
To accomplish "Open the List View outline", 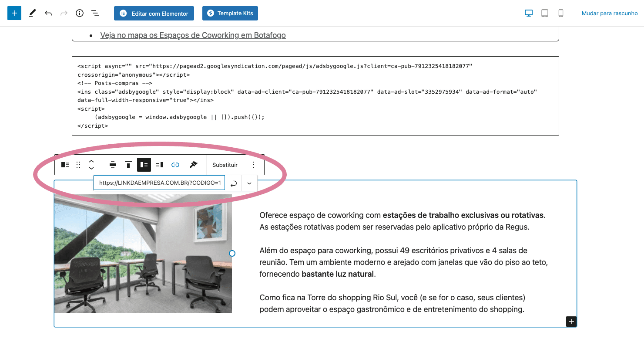I will coord(95,13).
